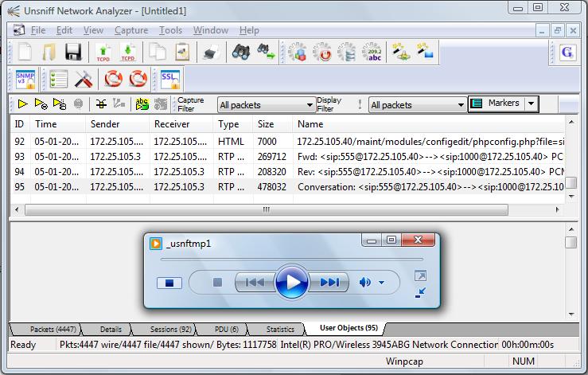Click the first lifebuoy help icon
The width and height of the screenshot is (588, 375).
coord(113,79)
